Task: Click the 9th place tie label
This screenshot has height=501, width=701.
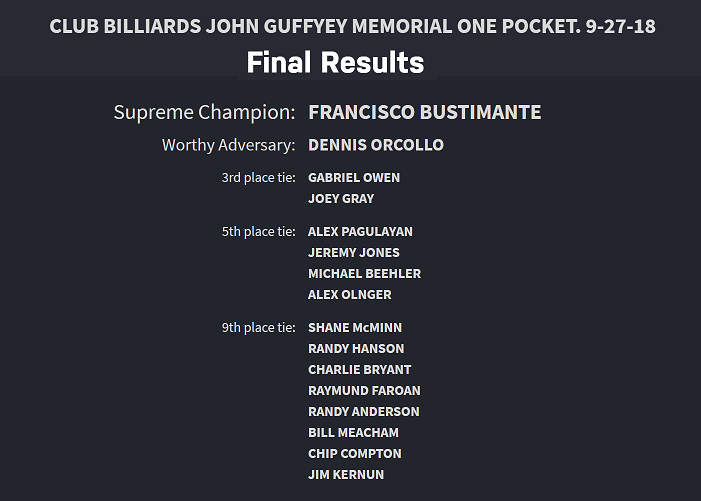Action: 258,328
